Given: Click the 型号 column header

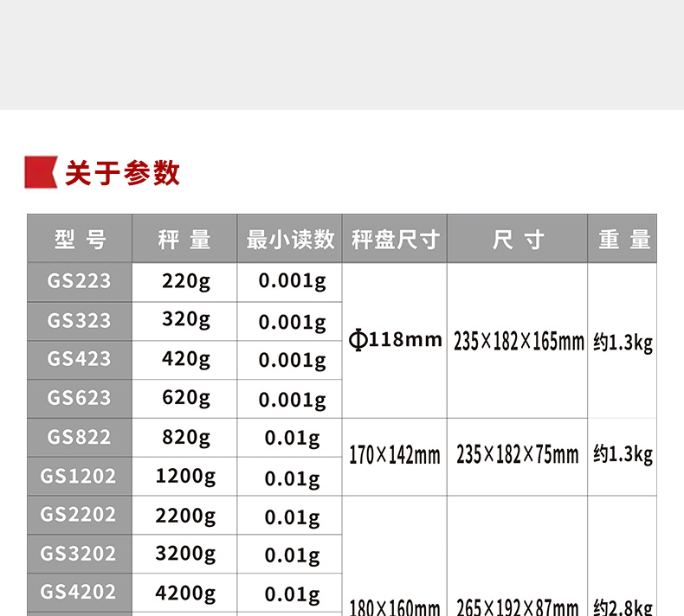Looking at the screenshot, I should pyautogui.click(x=80, y=239).
